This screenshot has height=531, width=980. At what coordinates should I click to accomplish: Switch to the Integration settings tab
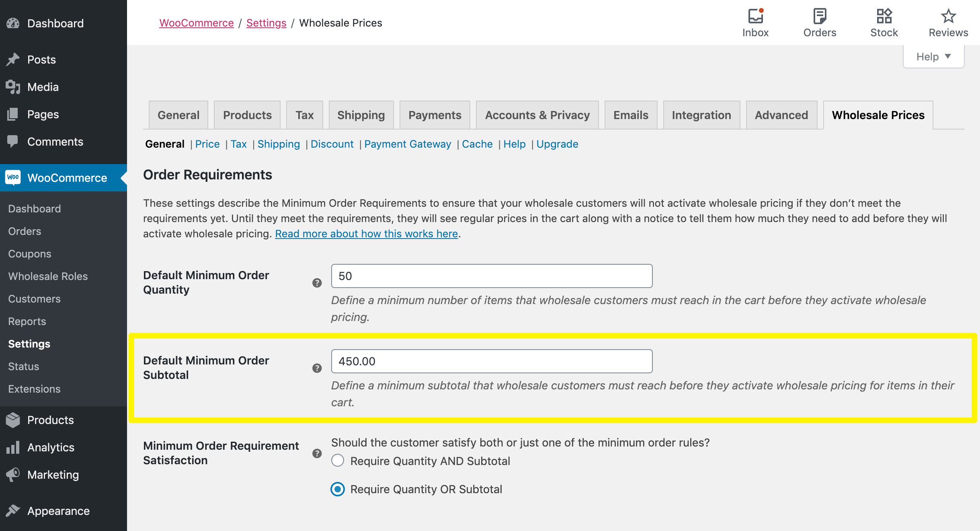tap(701, 115)
